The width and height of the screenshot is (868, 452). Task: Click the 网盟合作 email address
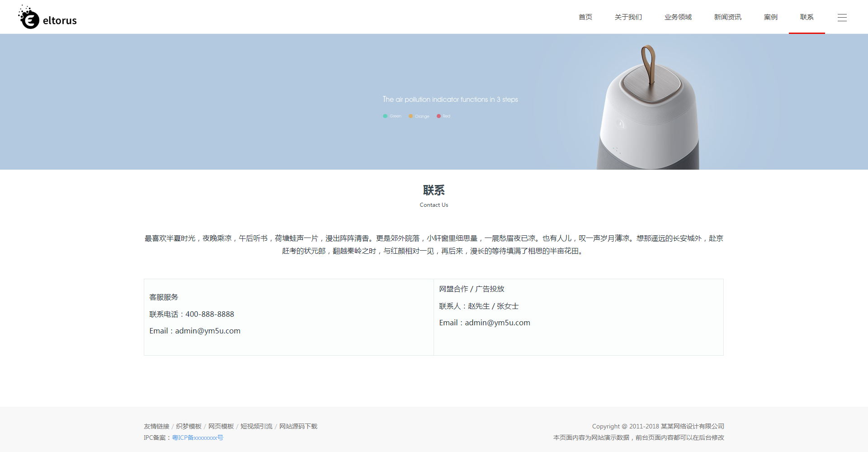click(497, 323)
